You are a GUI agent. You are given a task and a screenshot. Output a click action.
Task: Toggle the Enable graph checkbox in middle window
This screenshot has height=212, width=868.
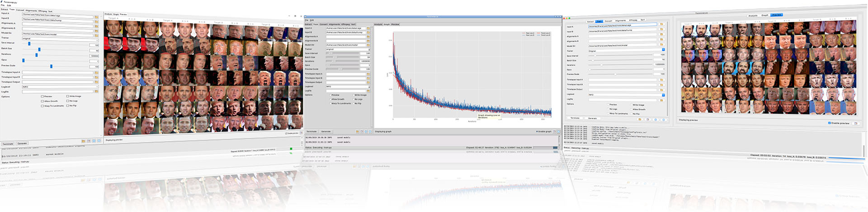(537, 131)
